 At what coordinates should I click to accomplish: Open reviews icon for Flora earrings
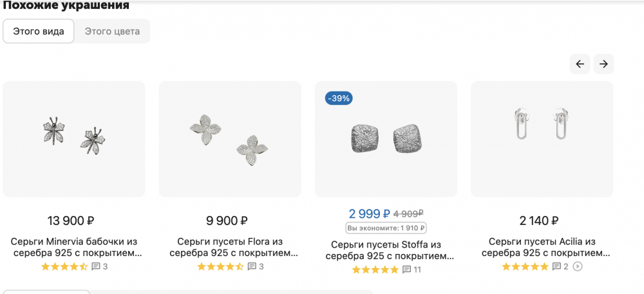click(252, 266)
